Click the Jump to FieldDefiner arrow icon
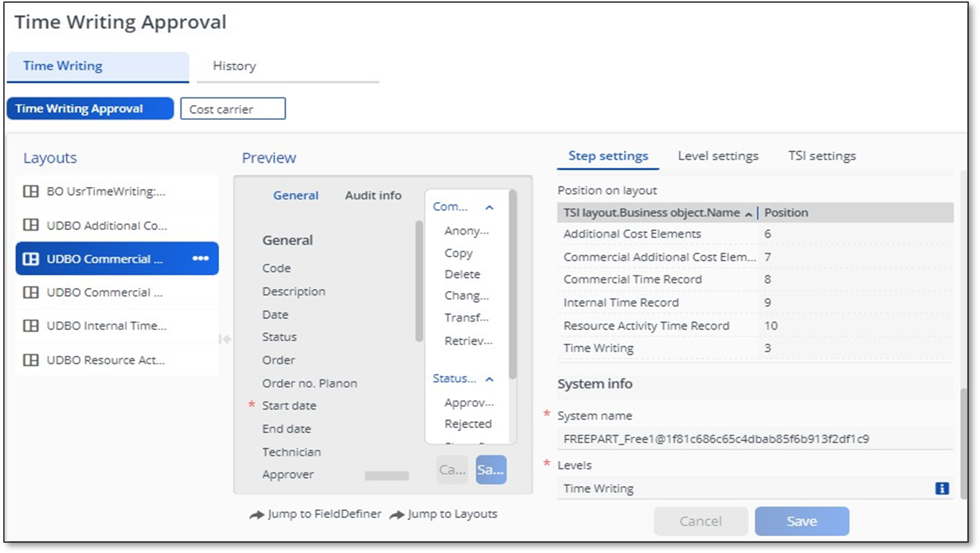Image resolution: width=980 pixels, height=553 pixels. [x=256, y=515]
